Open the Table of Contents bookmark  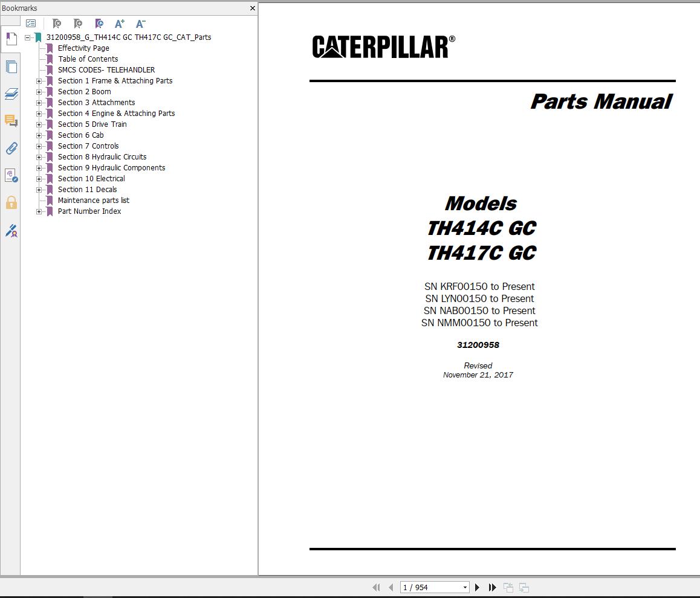coord(88,59)
